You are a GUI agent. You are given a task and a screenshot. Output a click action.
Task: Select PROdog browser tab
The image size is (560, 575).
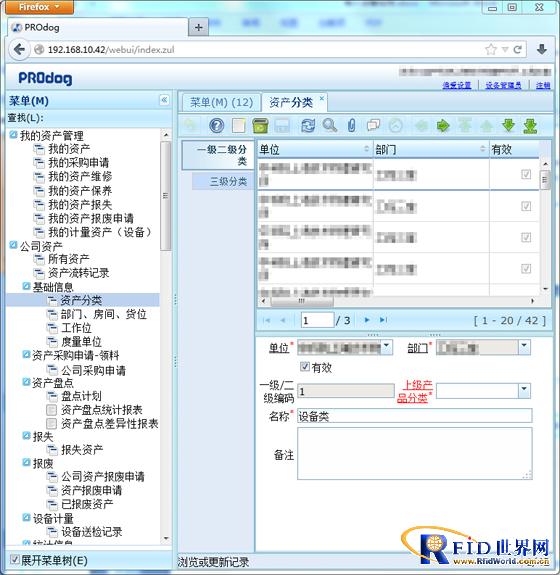pos(98,28)
